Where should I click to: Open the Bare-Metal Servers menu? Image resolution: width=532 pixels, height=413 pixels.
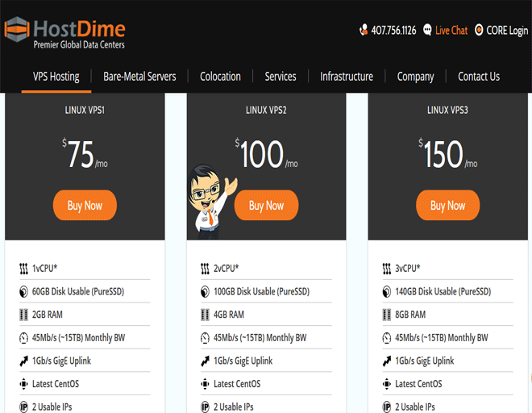click(x=139, y=77)
